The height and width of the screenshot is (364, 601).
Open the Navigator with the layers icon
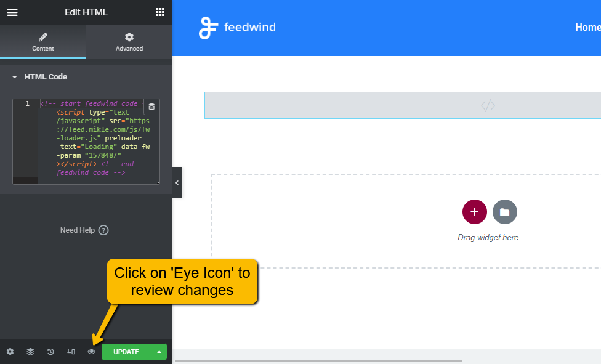(30, 351)
